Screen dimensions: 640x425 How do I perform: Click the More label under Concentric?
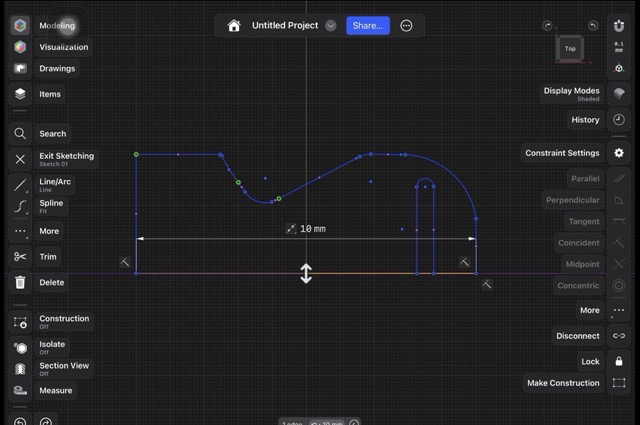[590, 310]
